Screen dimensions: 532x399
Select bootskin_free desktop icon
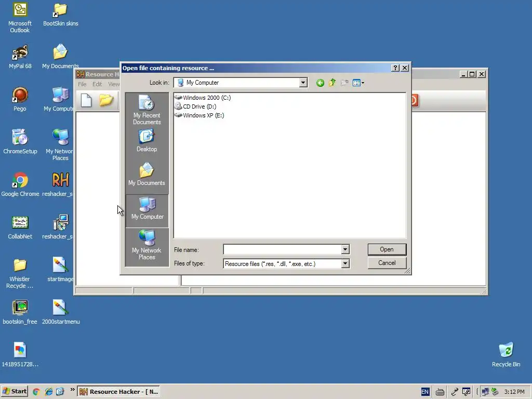[20, 312]
